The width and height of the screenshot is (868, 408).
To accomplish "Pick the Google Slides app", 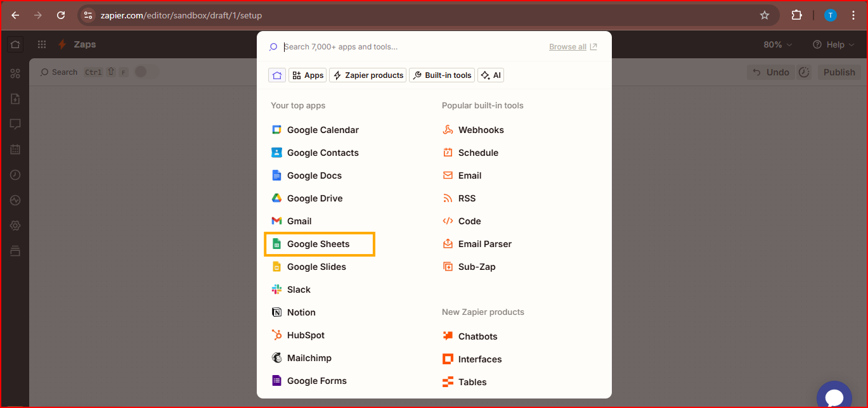I will [309, 267].
